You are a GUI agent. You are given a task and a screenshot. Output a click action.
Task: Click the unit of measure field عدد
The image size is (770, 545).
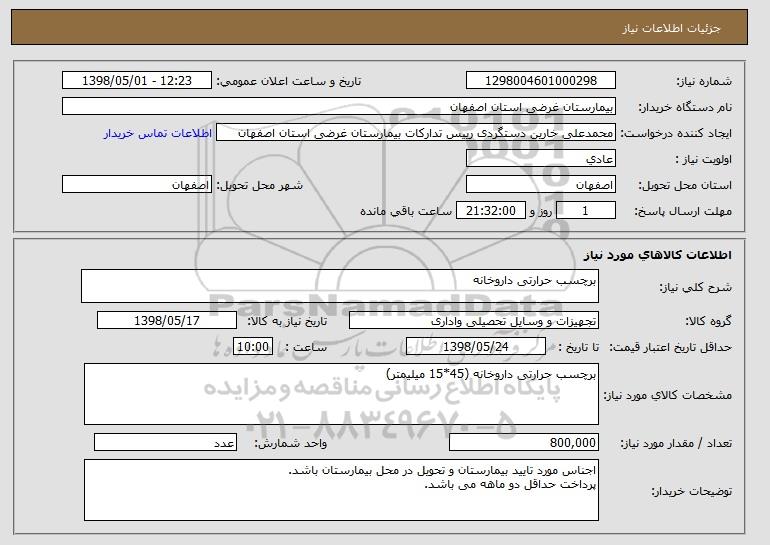165,442
